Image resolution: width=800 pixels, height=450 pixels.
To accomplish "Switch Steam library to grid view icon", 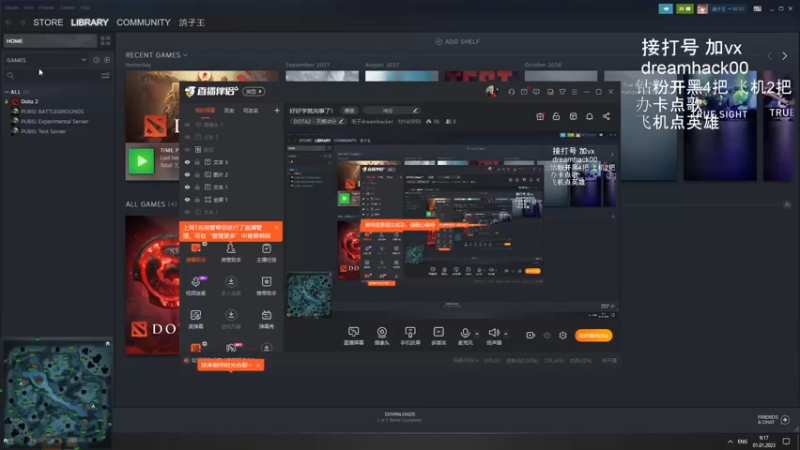I will click(x=105, y=41).
